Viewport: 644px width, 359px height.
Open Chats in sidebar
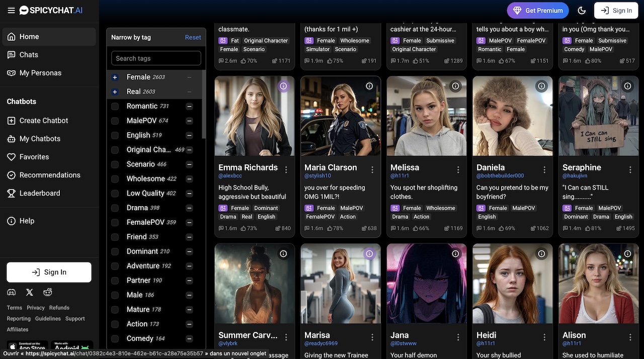[49, 55]
